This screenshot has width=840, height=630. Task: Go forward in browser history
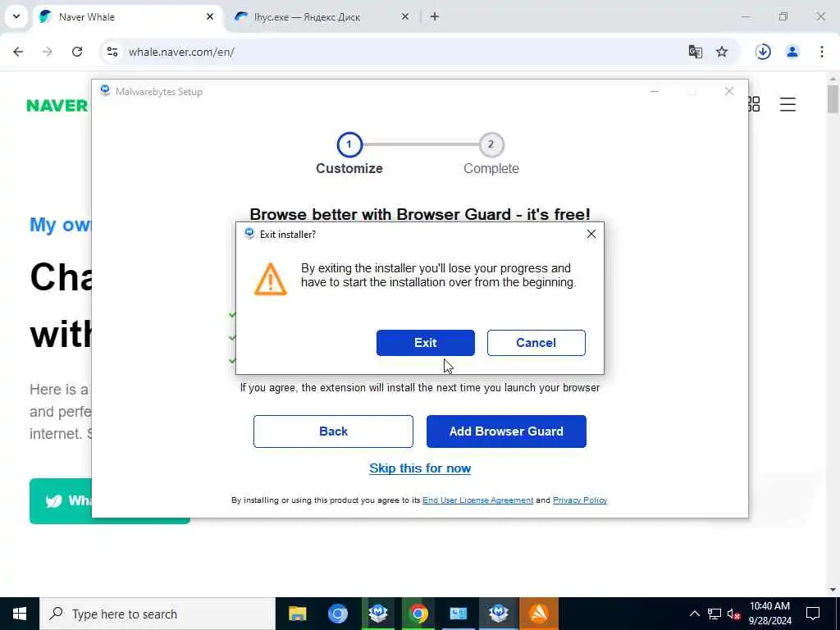point(48,52)
